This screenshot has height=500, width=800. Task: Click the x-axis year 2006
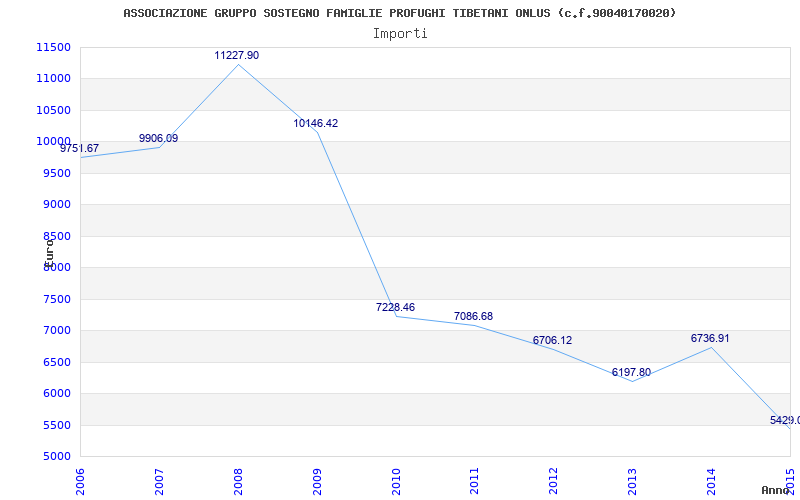[80, 481]
